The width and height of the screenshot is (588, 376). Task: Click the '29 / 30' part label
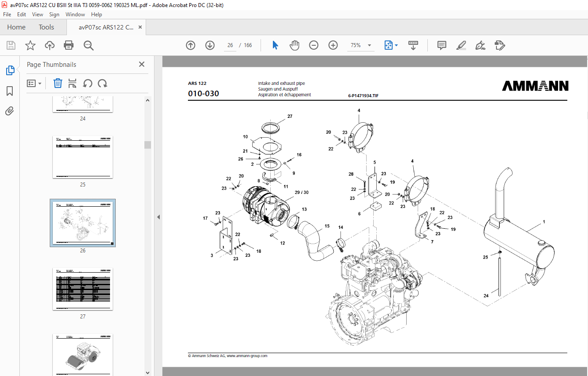(x=301, y=193)
